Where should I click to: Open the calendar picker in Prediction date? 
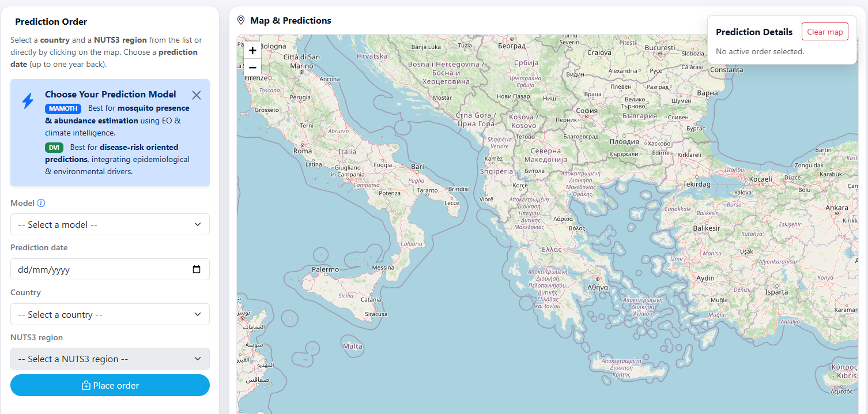[x=197, y=269]
